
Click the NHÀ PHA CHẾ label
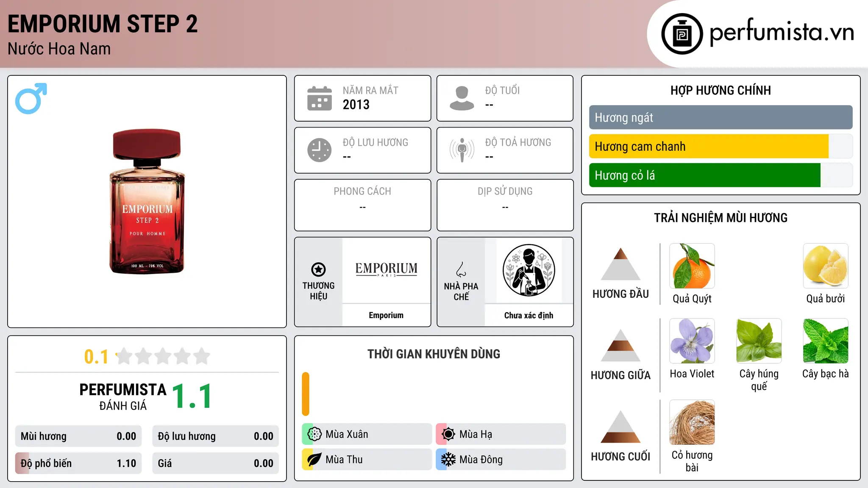click(461, 291)
